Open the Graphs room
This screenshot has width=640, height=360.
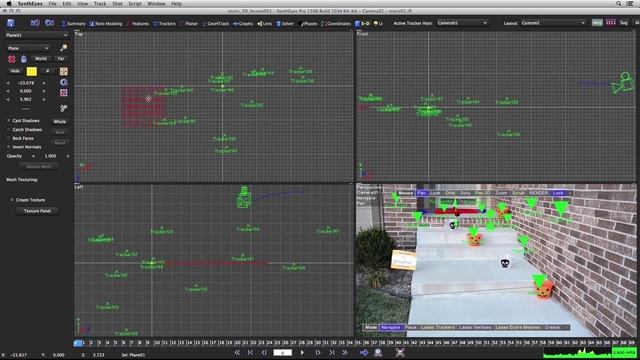click(x=243, y=24)
